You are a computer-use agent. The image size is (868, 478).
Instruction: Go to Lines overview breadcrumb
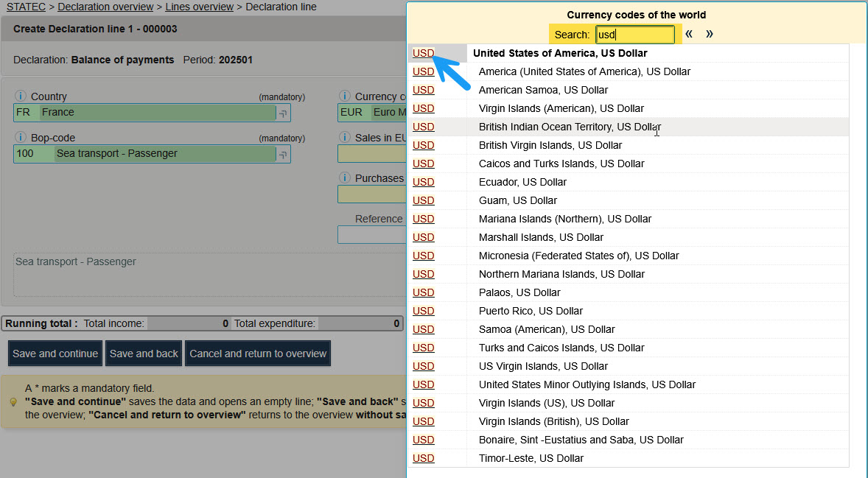tap(199, 7)
